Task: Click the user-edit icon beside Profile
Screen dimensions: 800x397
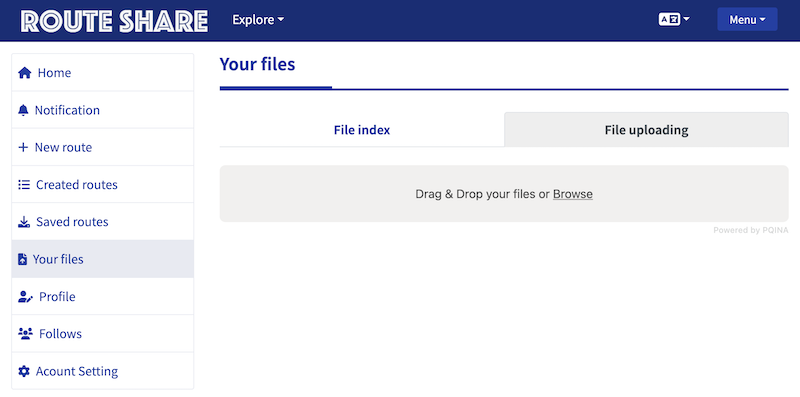Action: 26,296
